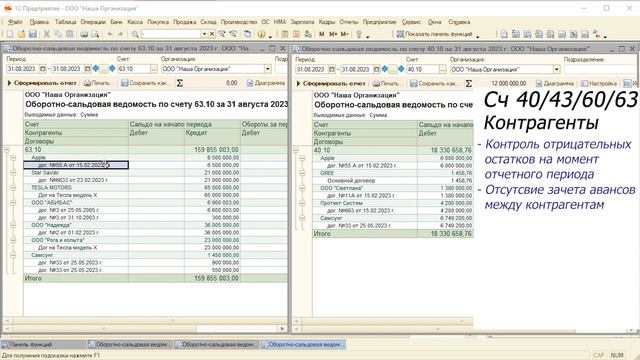Click Сформировать отчет in 63.10 window

pos(42,83)
